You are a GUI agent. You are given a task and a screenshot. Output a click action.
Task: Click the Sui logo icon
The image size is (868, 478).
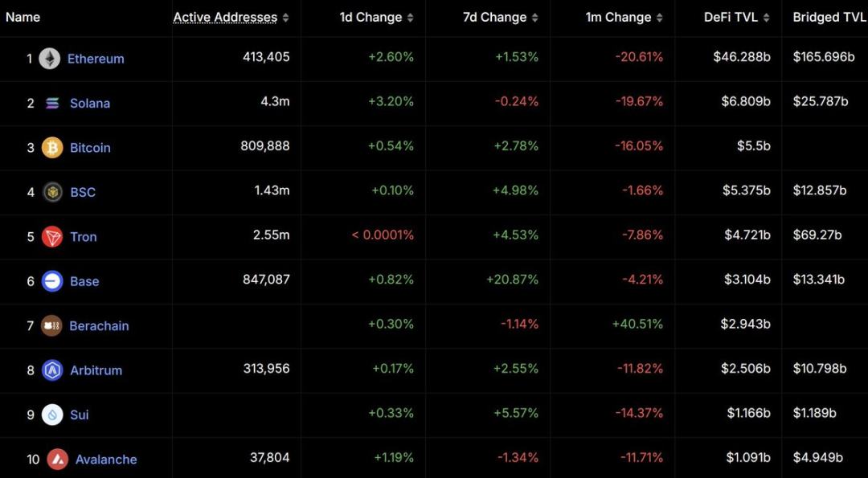[x=52, y=415]
